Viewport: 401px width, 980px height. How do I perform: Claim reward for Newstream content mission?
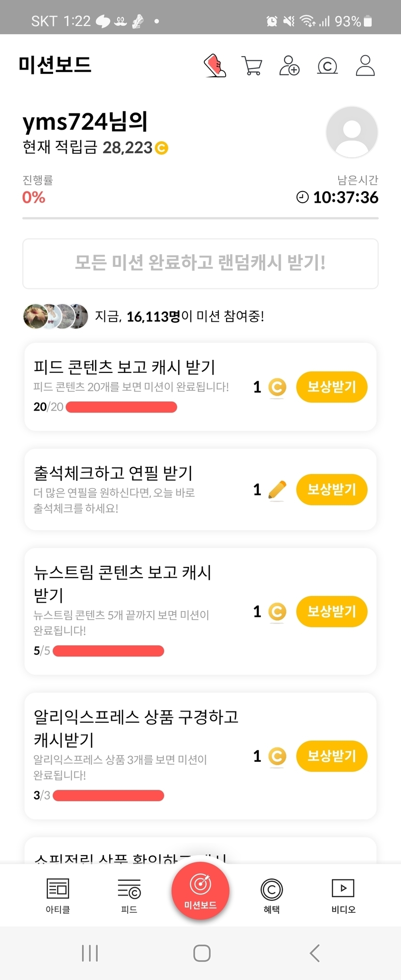click(x=331, y=611)
